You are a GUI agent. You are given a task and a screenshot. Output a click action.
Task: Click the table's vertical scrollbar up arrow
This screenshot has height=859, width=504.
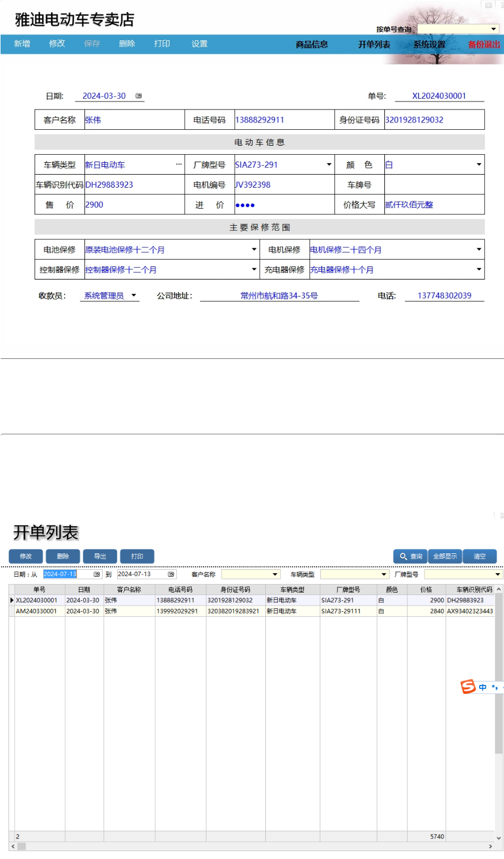coord(499,590)
